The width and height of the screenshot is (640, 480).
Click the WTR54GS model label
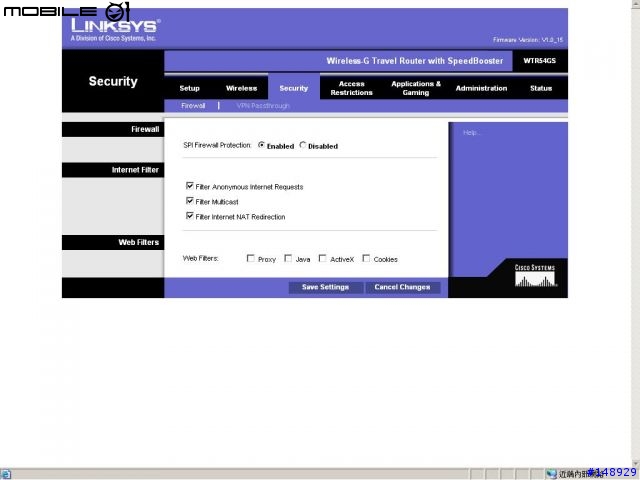[x=540, y=61]
